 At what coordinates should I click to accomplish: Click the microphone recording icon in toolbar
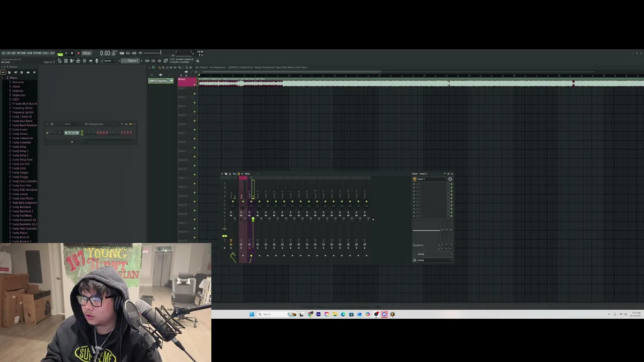(x=97, y=61)
